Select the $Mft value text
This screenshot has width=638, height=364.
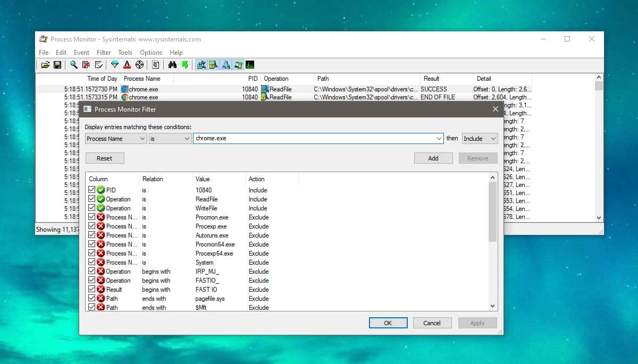200,307
